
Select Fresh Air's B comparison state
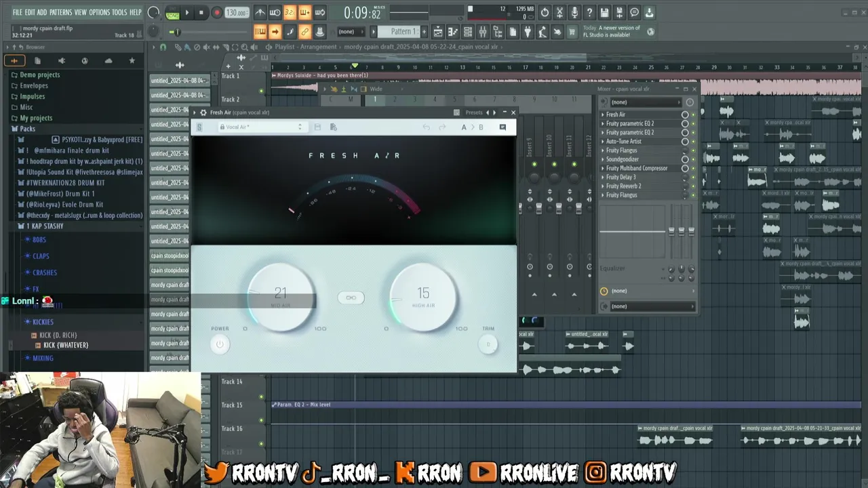(481, 127)
